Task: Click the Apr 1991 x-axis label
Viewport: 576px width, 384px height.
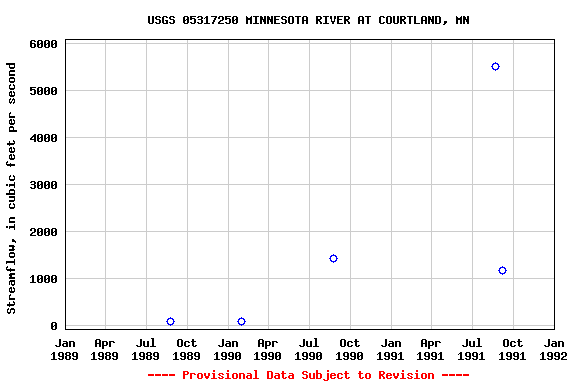Action: pyautogui.click(x=431, y=349)
